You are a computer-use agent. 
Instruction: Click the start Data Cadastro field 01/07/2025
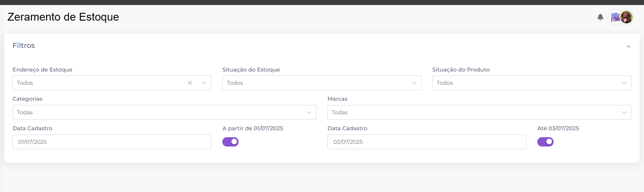112,142
